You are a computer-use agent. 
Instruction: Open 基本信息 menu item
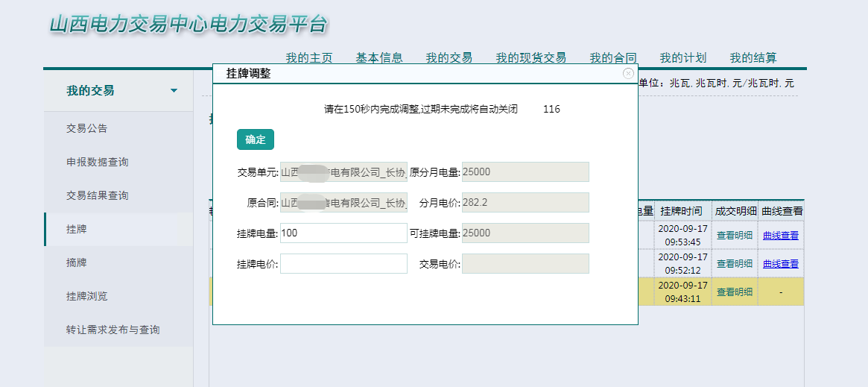(379, 57)
